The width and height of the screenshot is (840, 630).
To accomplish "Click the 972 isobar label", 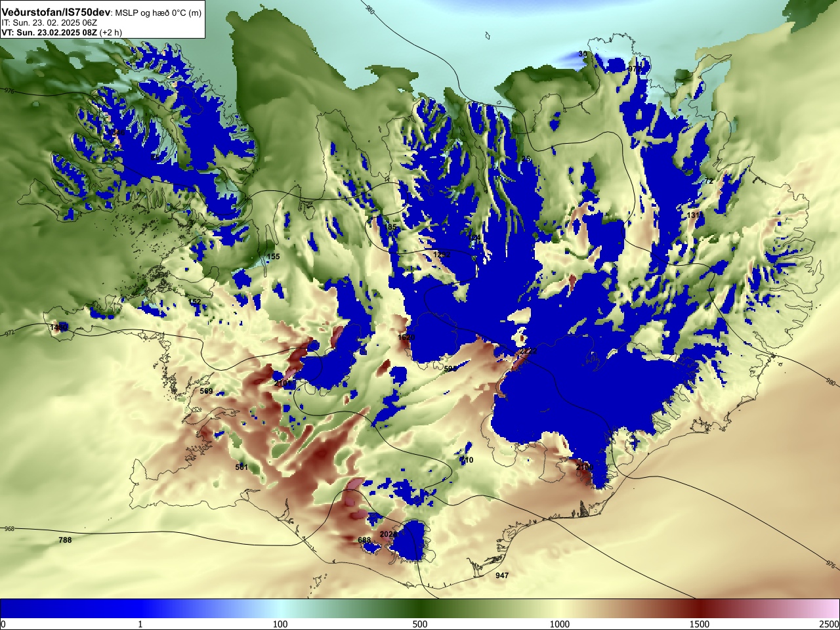I will (x=9, y=333).
